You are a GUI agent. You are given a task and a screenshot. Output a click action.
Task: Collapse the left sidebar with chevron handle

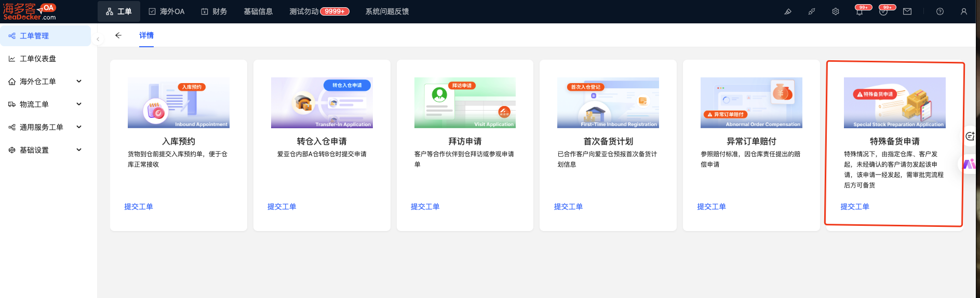tap(98, 39)
